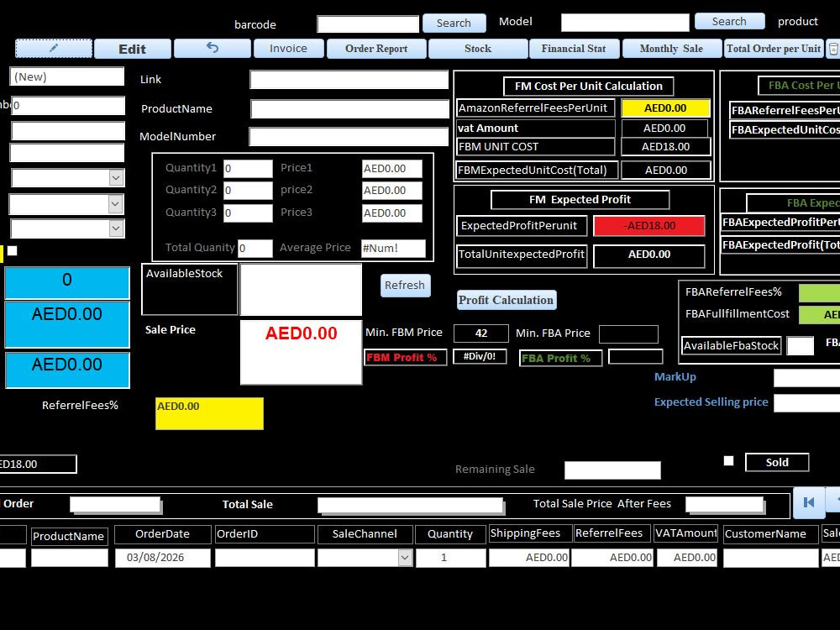Click the trash bin delete icon
Viewport: 840px width, 630px height.
tap(833, 48)
